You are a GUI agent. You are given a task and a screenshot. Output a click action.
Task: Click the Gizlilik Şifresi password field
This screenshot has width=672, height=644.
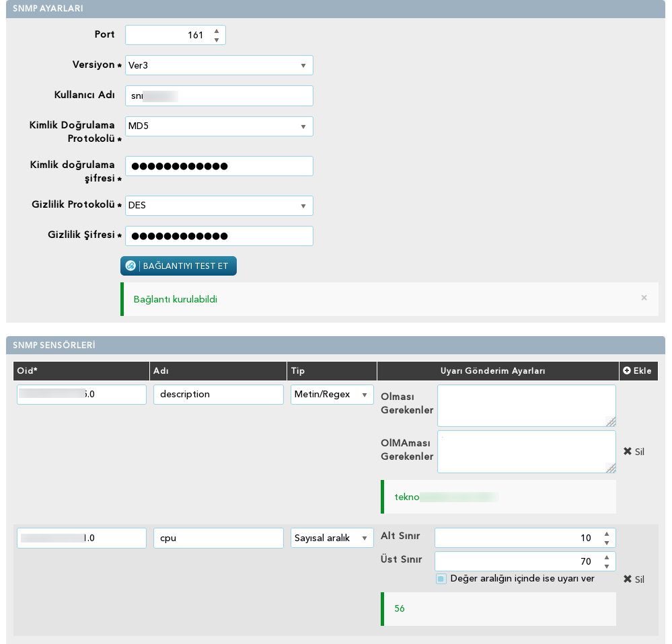[x=219, y=236]
